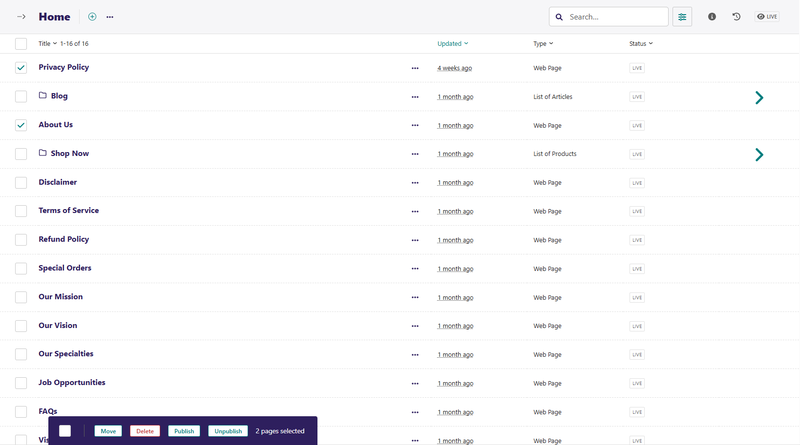
Task: Click the add page plus icon
Action: pyautogui.click(x=92, y=17)
